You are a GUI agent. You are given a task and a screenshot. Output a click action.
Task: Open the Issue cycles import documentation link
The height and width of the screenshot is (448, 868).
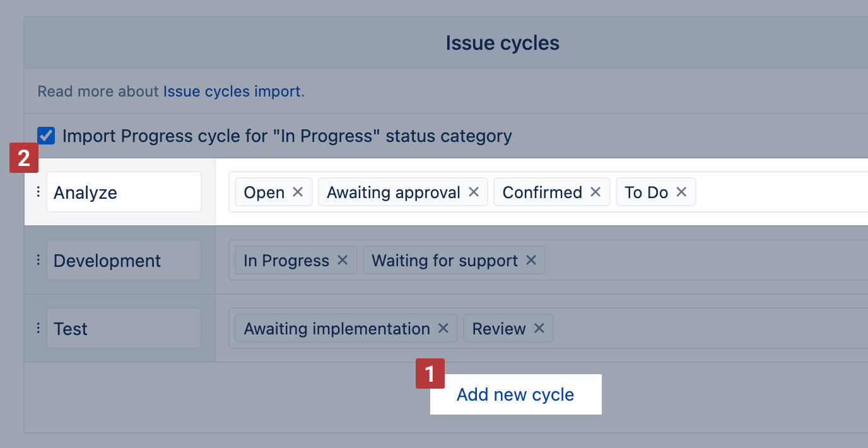(x=232, y=91)
